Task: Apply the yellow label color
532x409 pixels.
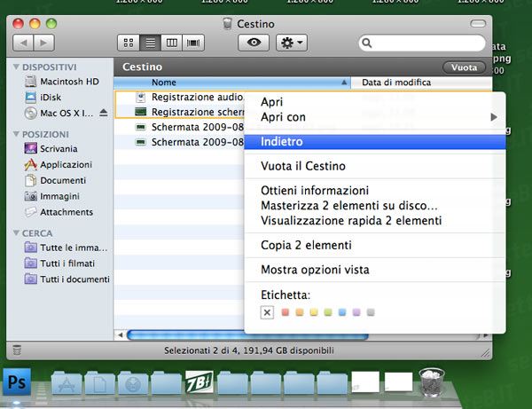Action: [314, 312]
